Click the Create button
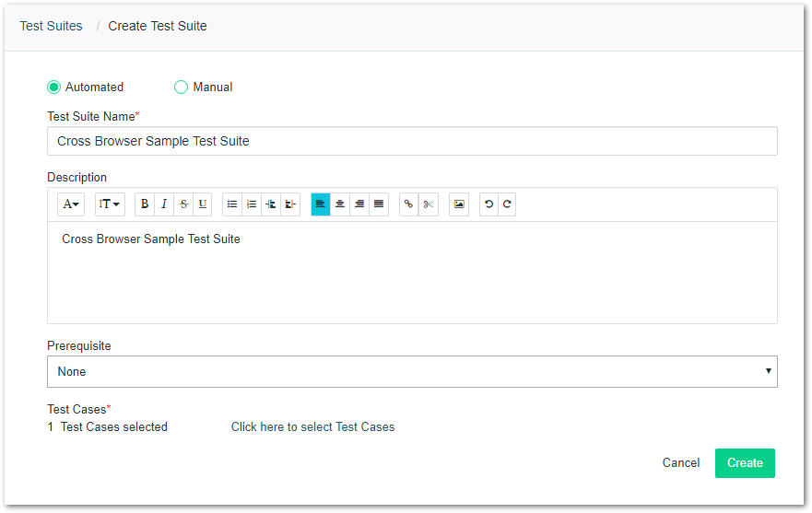 745,463
